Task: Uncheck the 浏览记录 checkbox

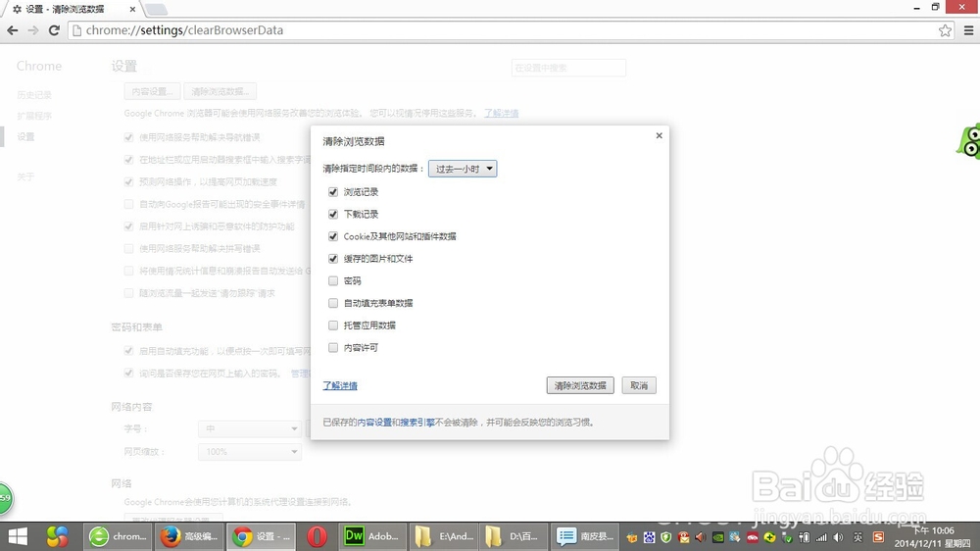Action: pyautogui.click(x=333, y=192)
